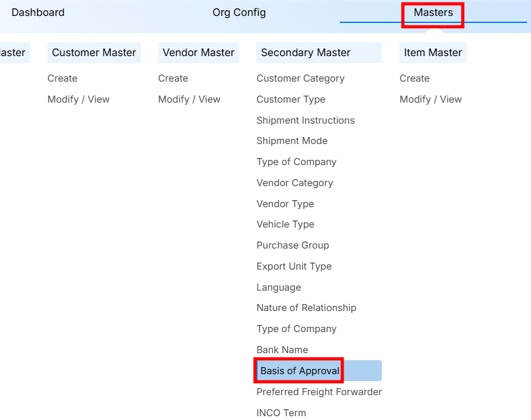
Task: Select Shipment Instructions in Secondary Master
Action: (x=305, y=120)
